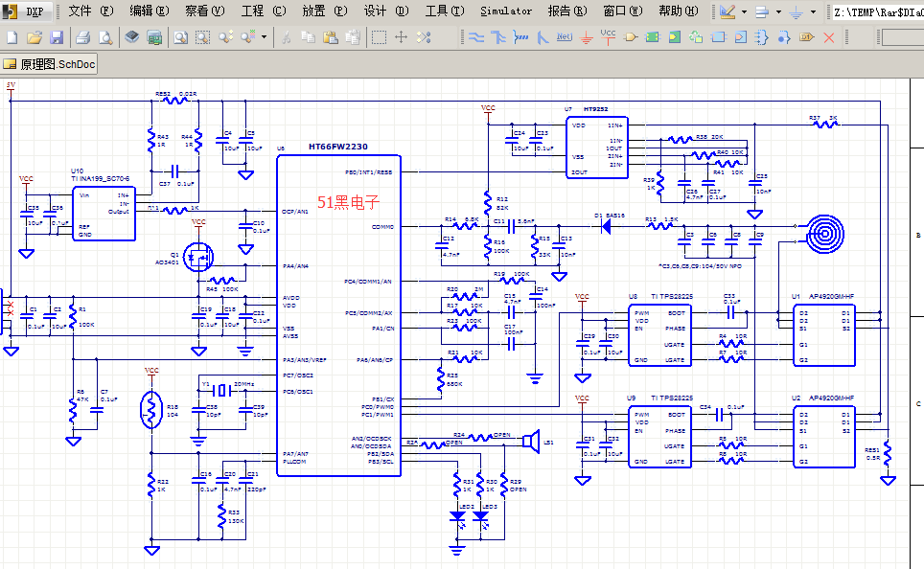Screen dimensions: 924x569
Task: Activate the move selection cross-arrow tool
Action: click(x=402, y=37)
